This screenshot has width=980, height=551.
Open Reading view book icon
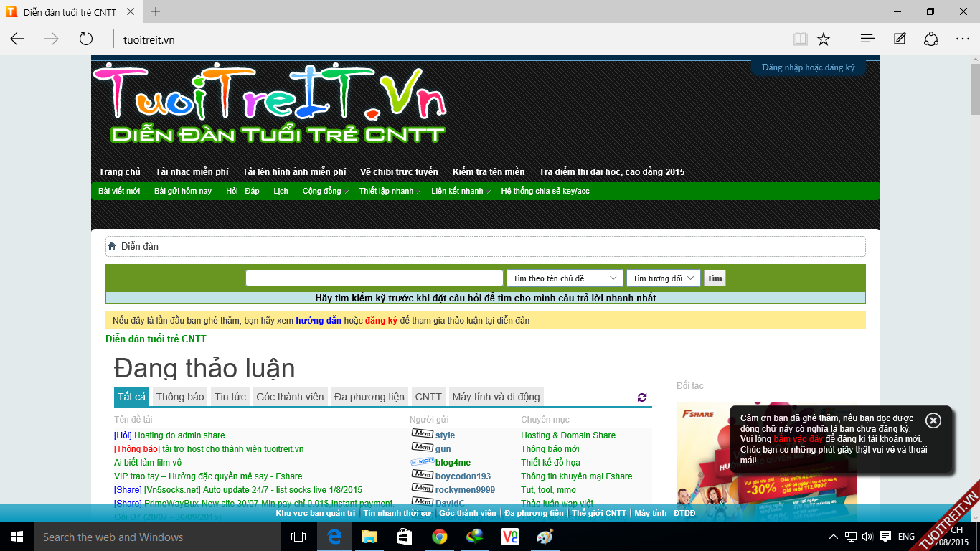click(x=801, y=39)
